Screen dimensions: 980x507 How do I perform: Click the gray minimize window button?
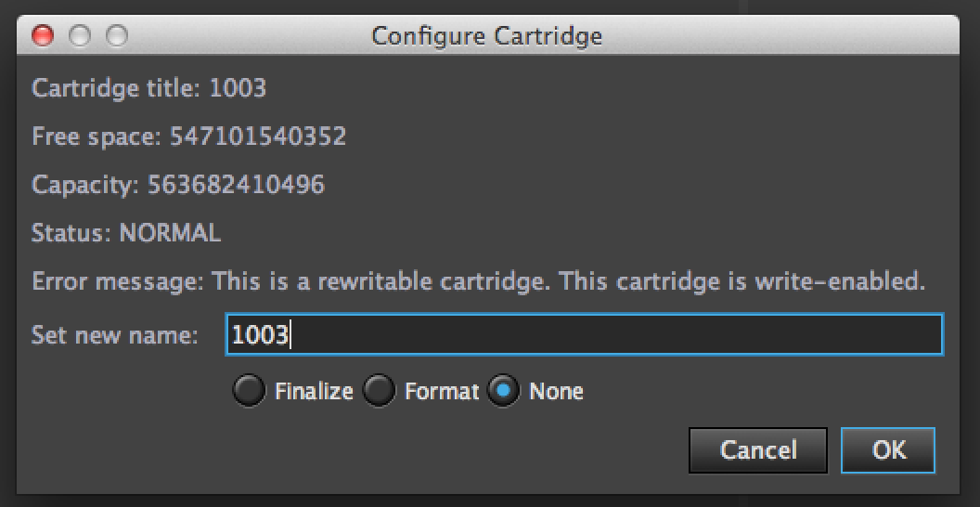80,36
